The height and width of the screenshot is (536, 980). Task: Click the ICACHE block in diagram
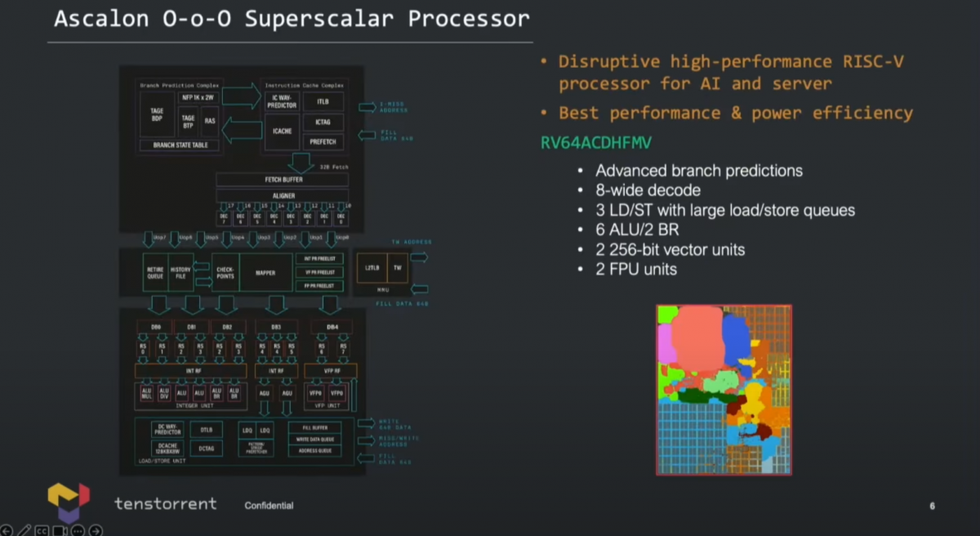click(281, 133)
